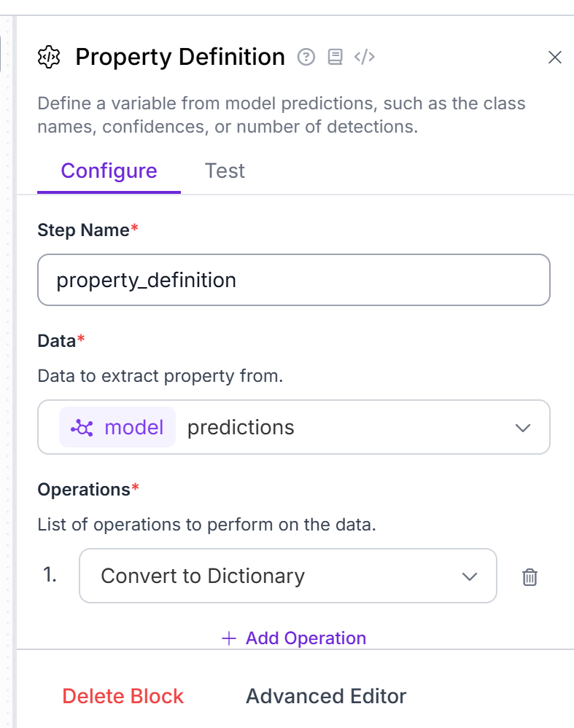Click the plus icon beside Add Operation
This screenshot has width=574, height=728.
click(x=229, y=638)
